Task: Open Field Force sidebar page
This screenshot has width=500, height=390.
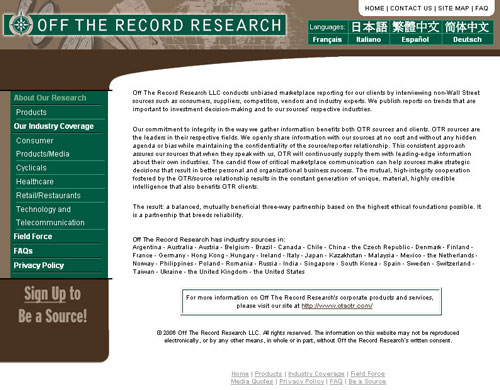Action: click(33, 236)
